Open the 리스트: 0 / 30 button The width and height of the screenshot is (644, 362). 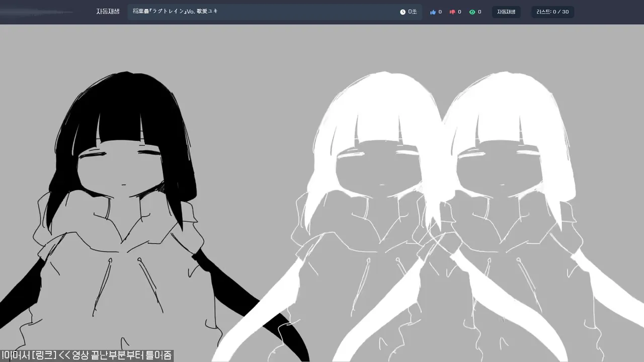point(552,12)
